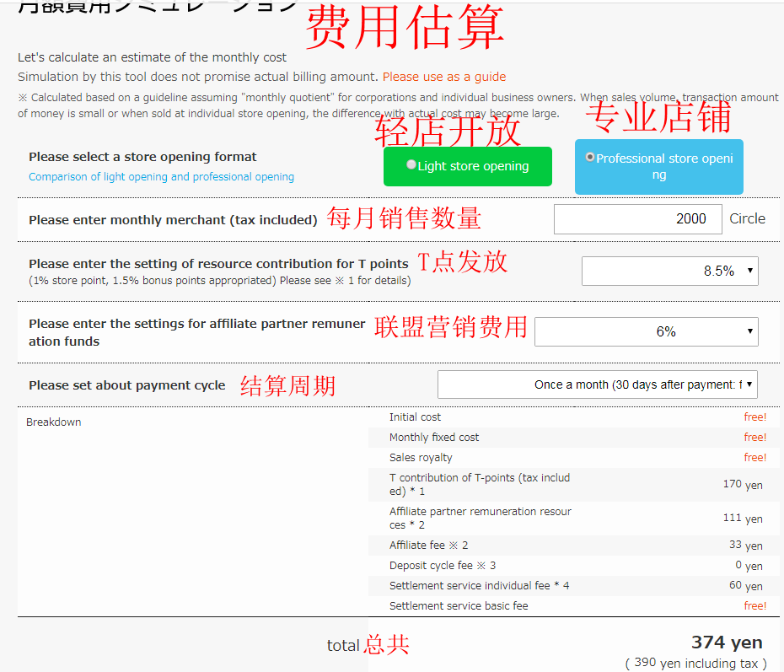The width and height of the screenshot is (784, 672).
Task: Click the 'Circle' unit label
Action: pyautogui.click(x=747, y=219)
